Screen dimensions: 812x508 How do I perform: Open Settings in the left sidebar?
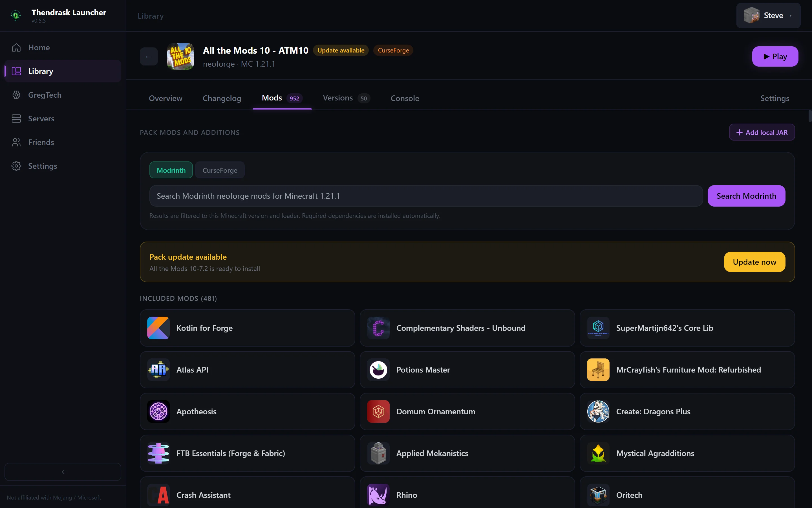click(x=63, y=166)
